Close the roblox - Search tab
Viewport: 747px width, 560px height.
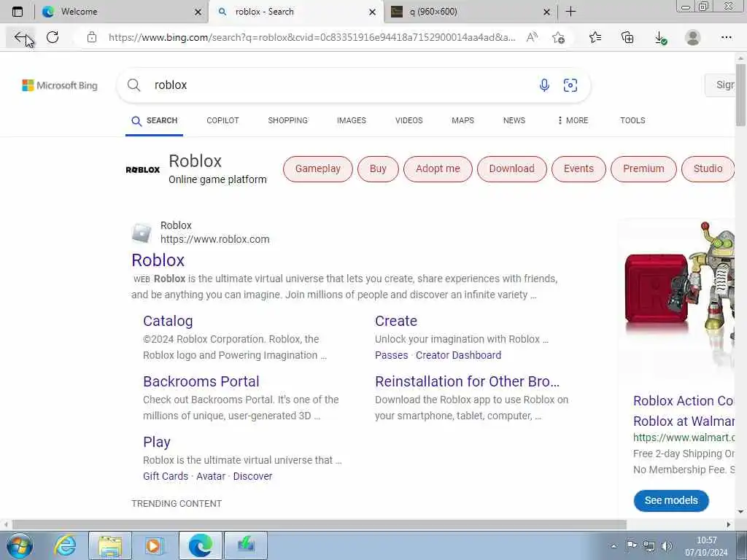click(373, 12)
